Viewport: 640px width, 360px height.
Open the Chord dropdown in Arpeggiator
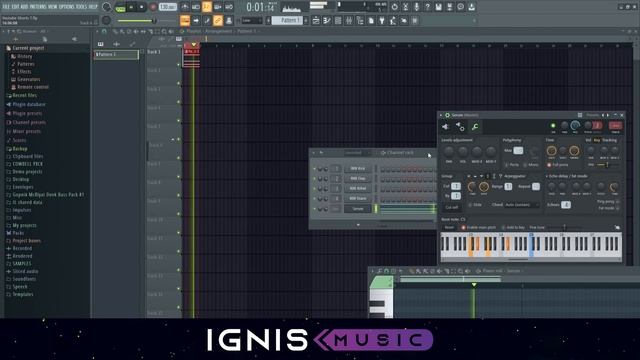(x=521, y=205)
